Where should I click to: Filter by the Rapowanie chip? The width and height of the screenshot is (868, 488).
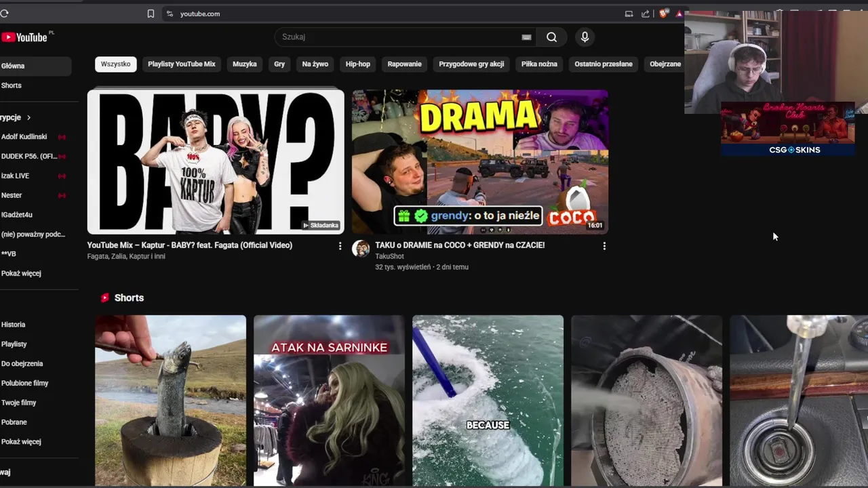point(405,64)
